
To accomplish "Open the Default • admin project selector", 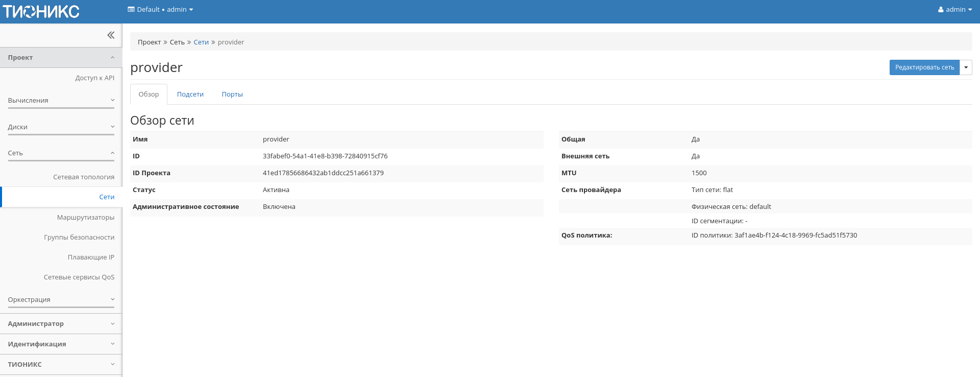I will tap(160, 10).
